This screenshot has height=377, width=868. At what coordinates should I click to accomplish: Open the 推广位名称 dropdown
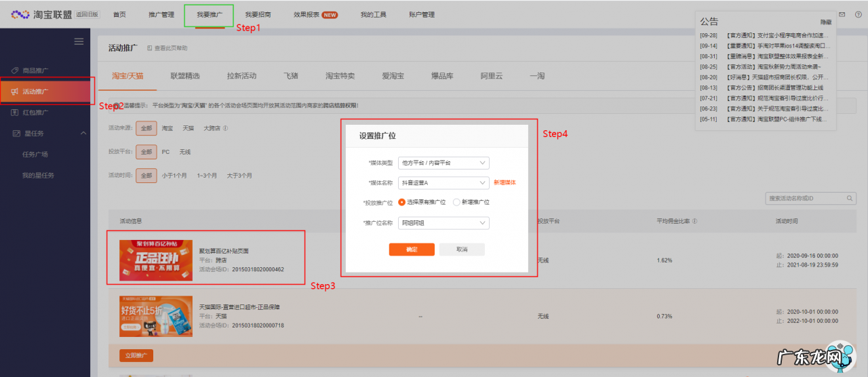(x=443, y=222)
